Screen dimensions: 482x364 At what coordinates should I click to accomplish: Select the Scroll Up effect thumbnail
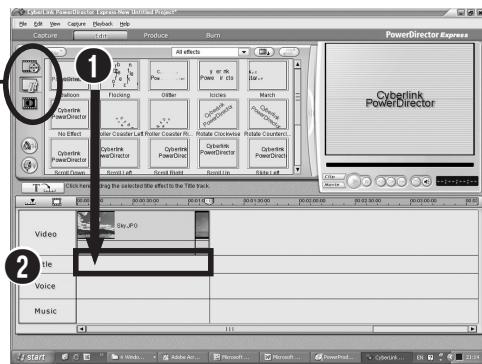coord(218,153)
